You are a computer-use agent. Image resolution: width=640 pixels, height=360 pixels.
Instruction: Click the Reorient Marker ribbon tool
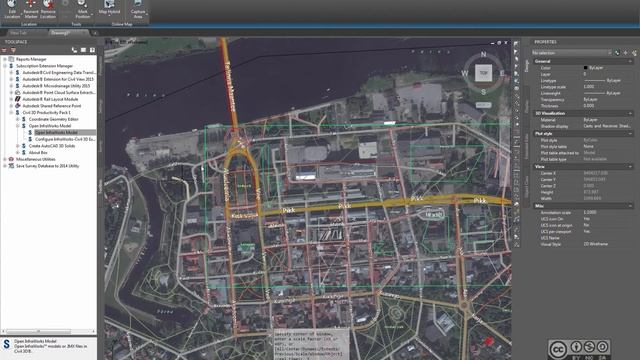pos(31,9)
